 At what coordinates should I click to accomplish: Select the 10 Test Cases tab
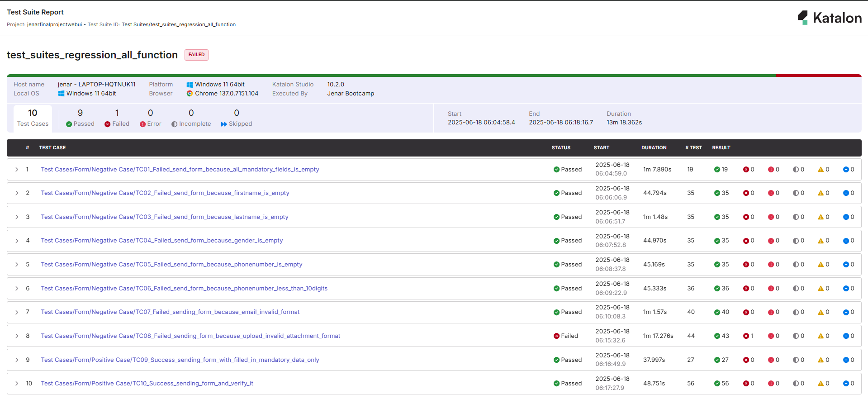(33, 118)
